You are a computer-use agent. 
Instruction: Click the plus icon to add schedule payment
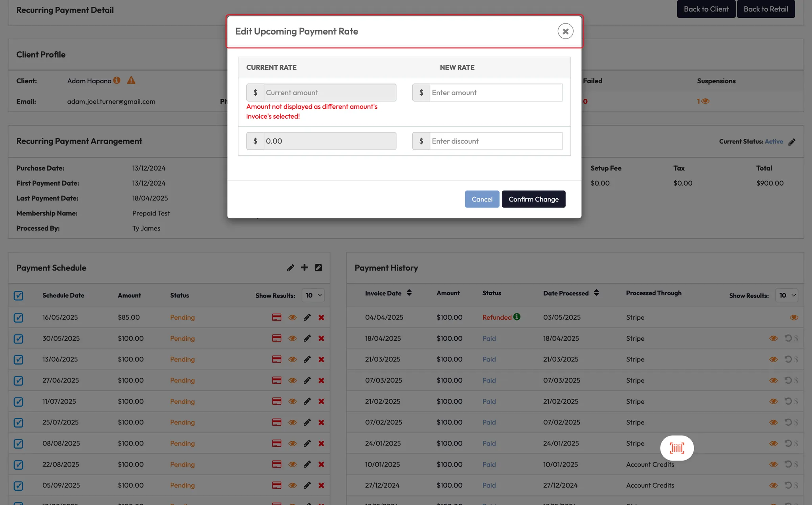click(304, 268)
